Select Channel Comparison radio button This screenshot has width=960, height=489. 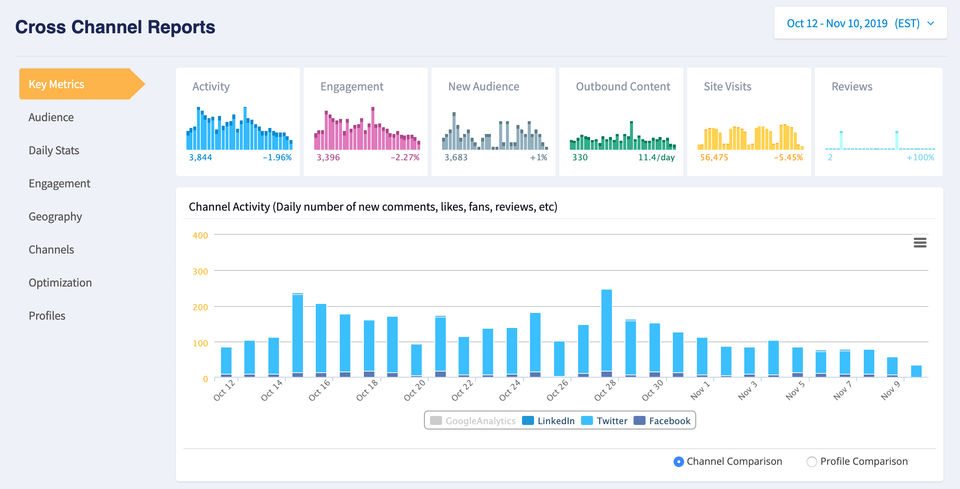click(678, 462)
